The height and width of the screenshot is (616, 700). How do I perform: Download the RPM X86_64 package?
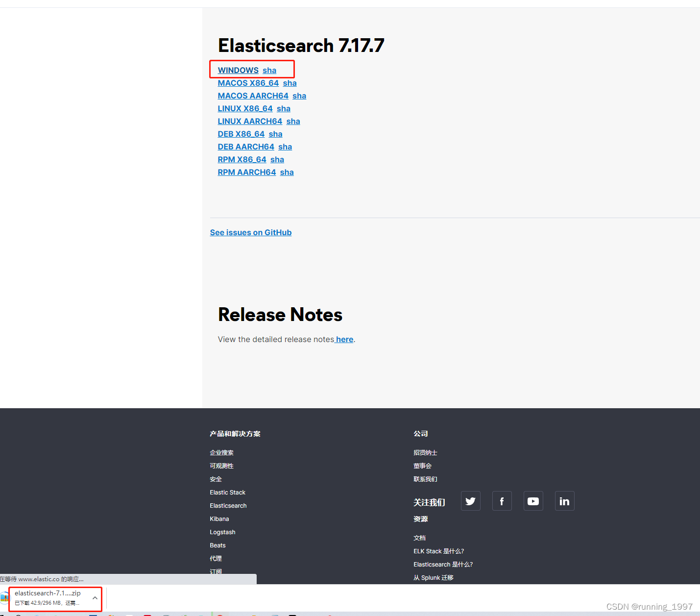coord(241,159)
